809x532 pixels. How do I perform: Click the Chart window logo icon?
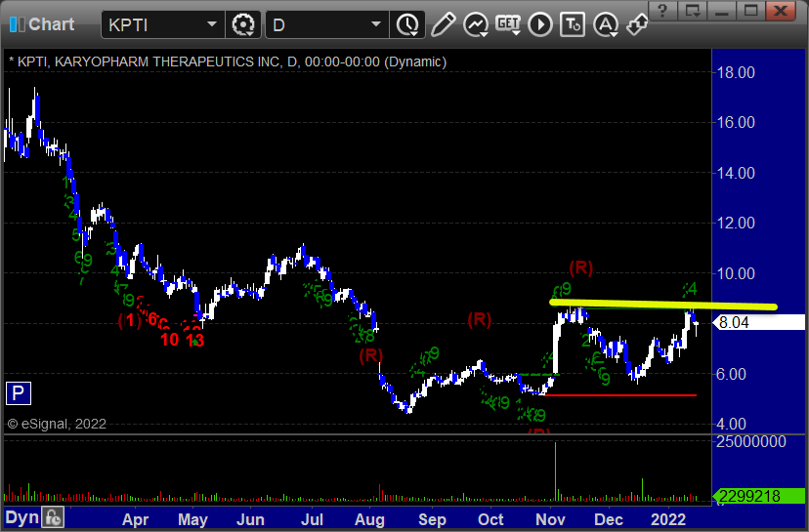click(x=17, y=24)
